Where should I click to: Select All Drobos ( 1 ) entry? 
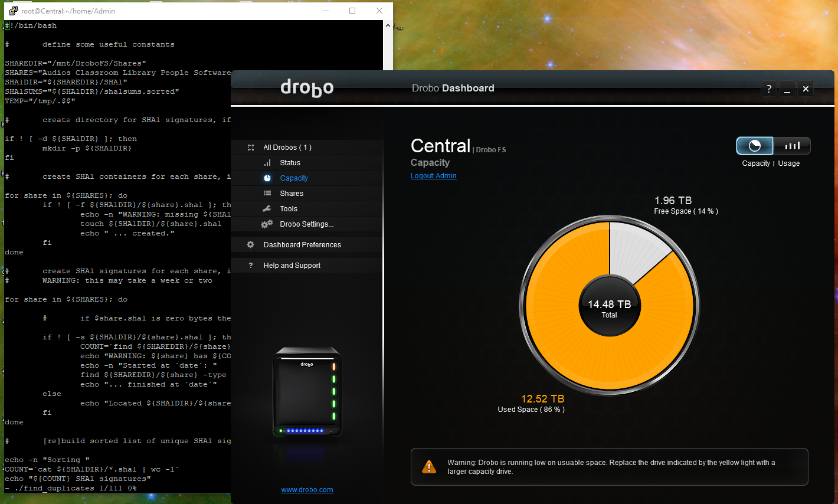[307, 148]
